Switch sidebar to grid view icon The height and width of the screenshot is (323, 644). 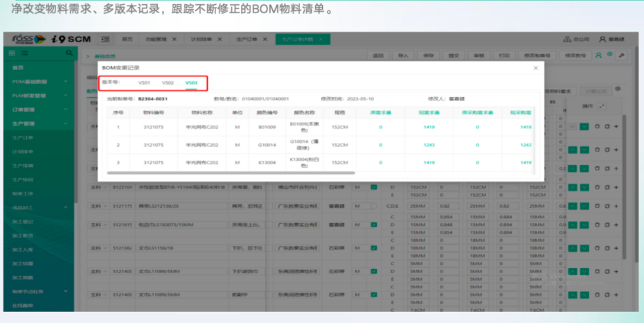point(12,53)
